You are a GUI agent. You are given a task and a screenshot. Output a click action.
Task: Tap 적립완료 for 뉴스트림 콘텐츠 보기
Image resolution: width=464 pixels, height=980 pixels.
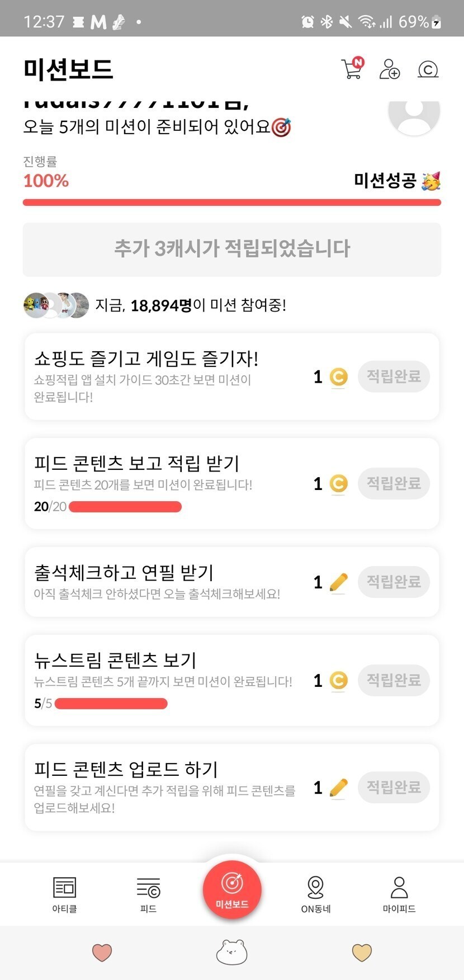click(394, 680)
